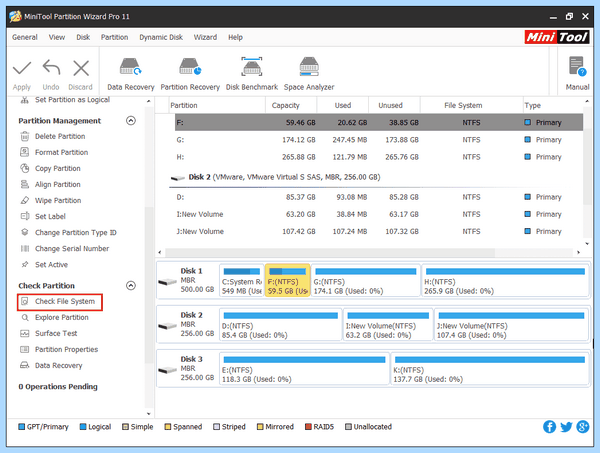Open the Partition Recovery tool

190,74
